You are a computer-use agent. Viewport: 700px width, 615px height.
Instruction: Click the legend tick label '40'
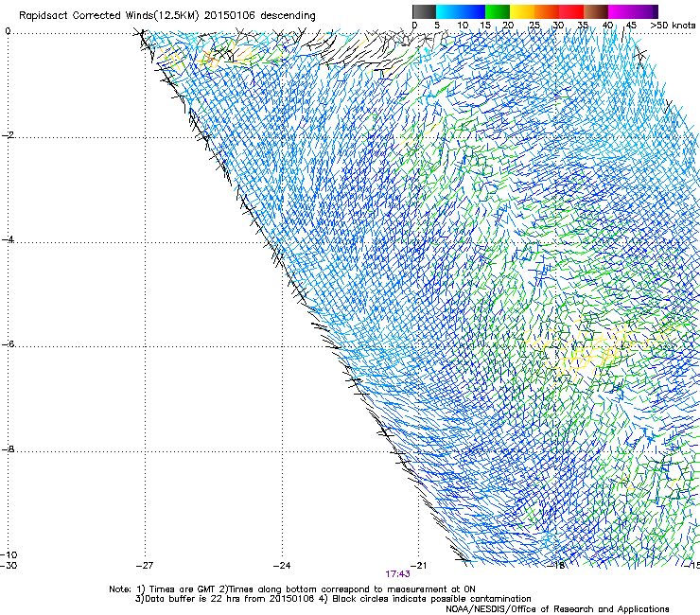(x=607, y=25)
